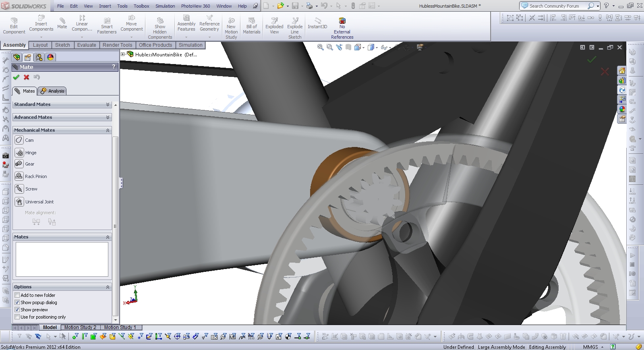Choose the Hinge mate type
Screen dimensions: 644x350
tap(19, 153)
